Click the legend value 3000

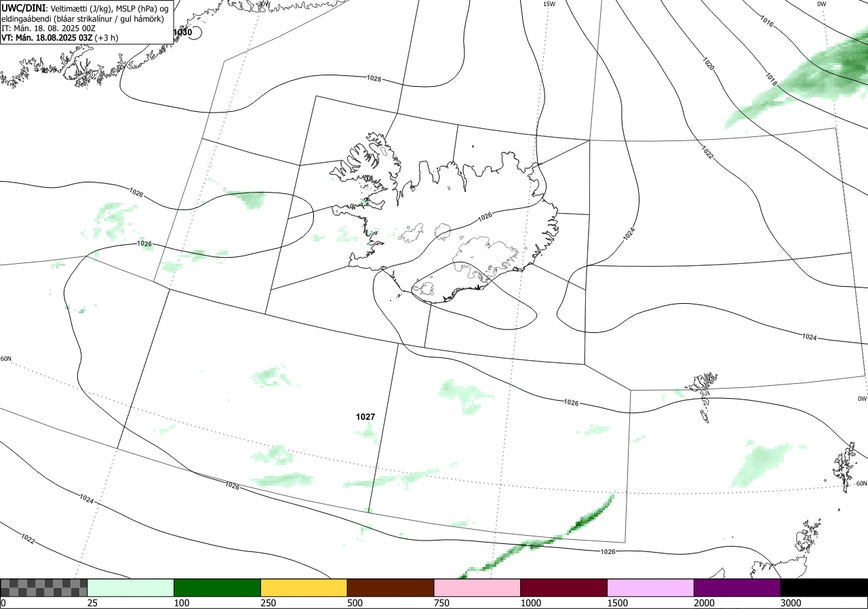tap(791, 603)
